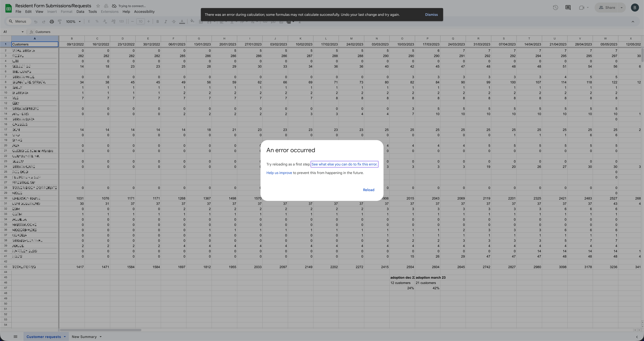Open version history clock icon
This screenshot has height=341, width=644.
coord(555,8)
